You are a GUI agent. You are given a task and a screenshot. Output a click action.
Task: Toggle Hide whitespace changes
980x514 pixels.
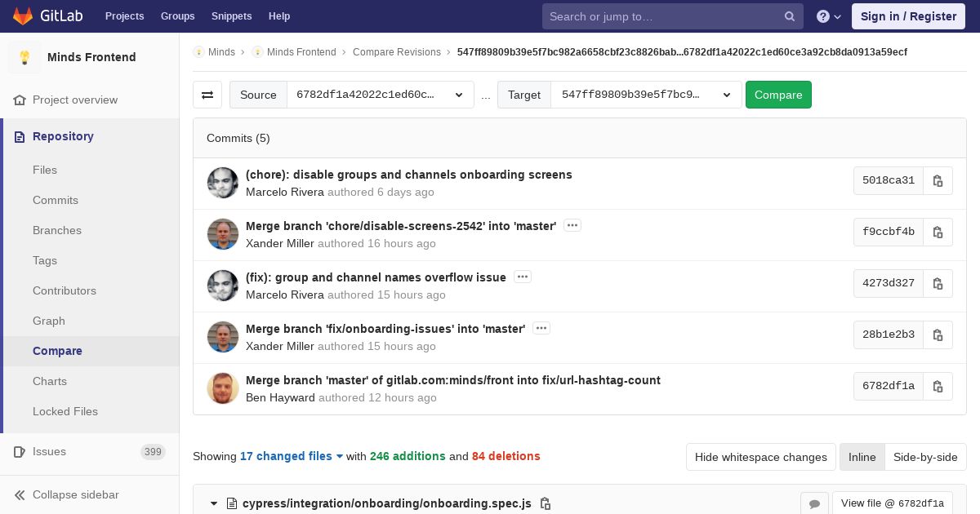coord(760,457)
